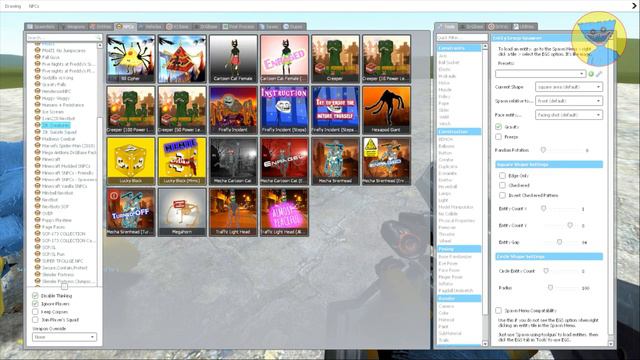Open the Presets dropdown
The width and height of the screenshot is (640, 360).
pos(540,74)
